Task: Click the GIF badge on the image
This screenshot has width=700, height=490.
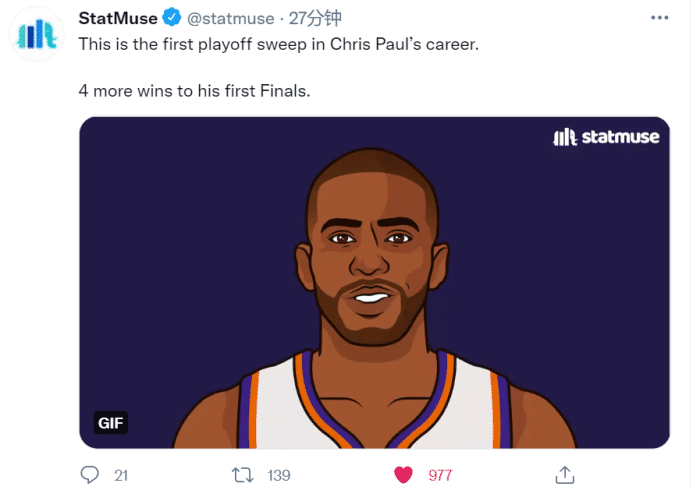Action: click(111, 423)
